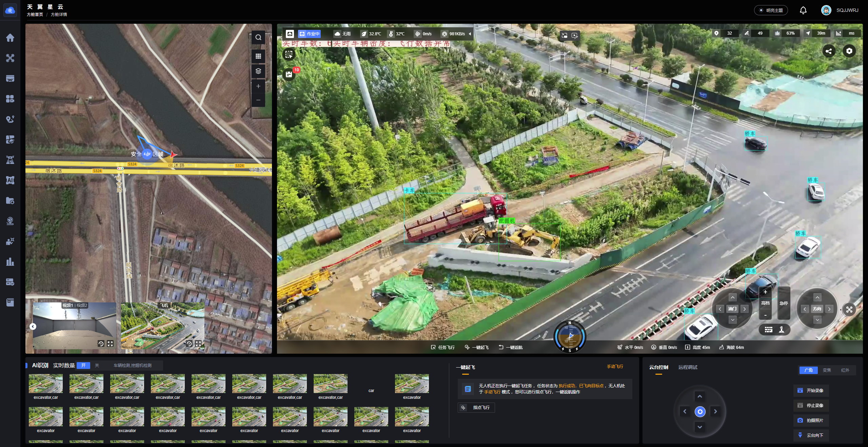The width and height of the screenshot is (868, 447).
Task: Collapse the weather status bar arrow
Action: tap(470, 34)
